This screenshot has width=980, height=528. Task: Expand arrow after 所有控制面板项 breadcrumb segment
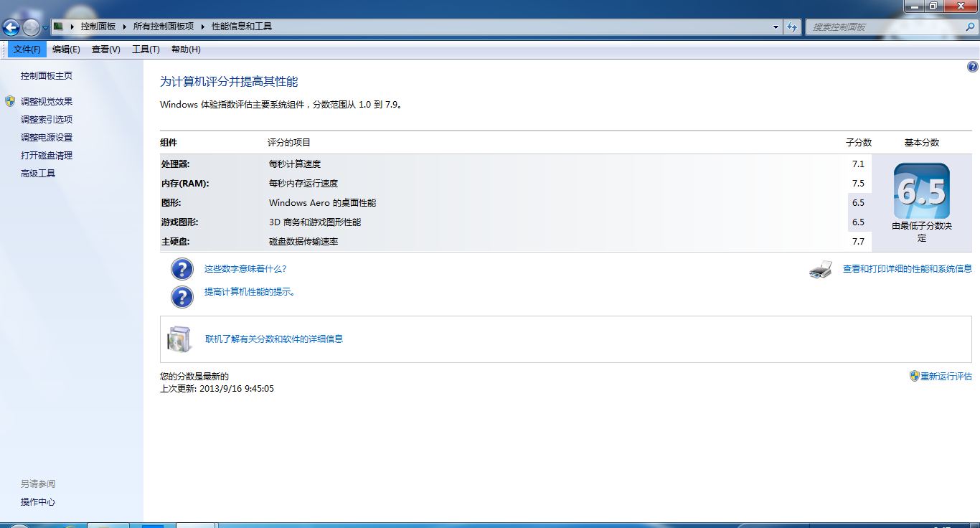coord(202,27)
